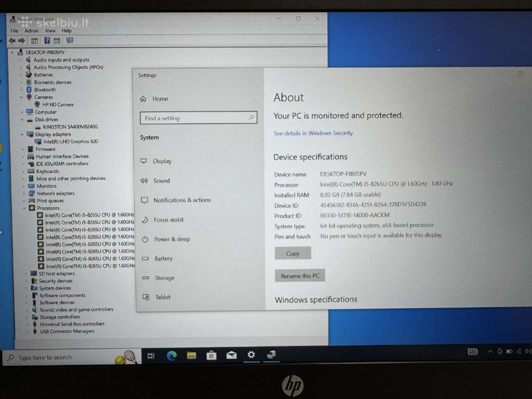The width and height of the screenshot is (532, 399).
Task: Click the Device Manager taskbar icon
Action: [x=271, y=354]
